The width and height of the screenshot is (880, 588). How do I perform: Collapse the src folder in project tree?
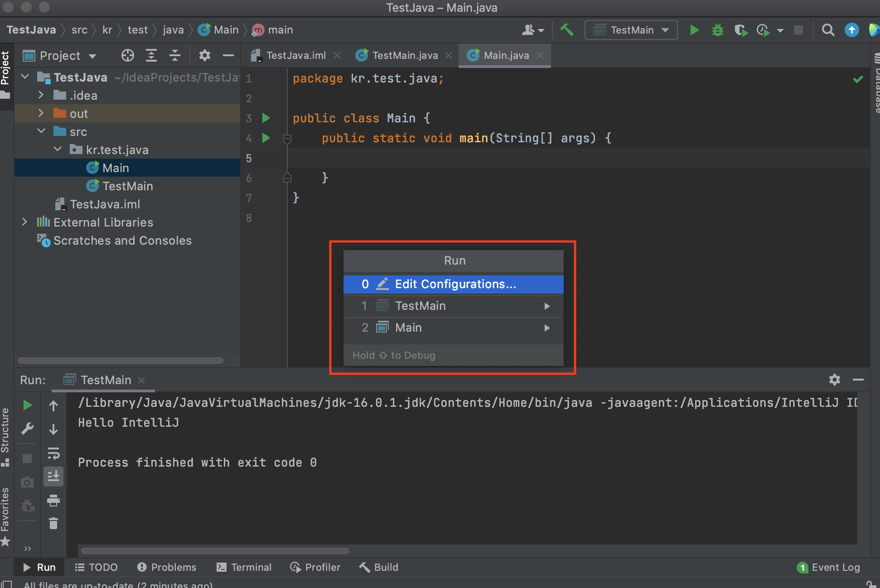click(x=41, y=131)
